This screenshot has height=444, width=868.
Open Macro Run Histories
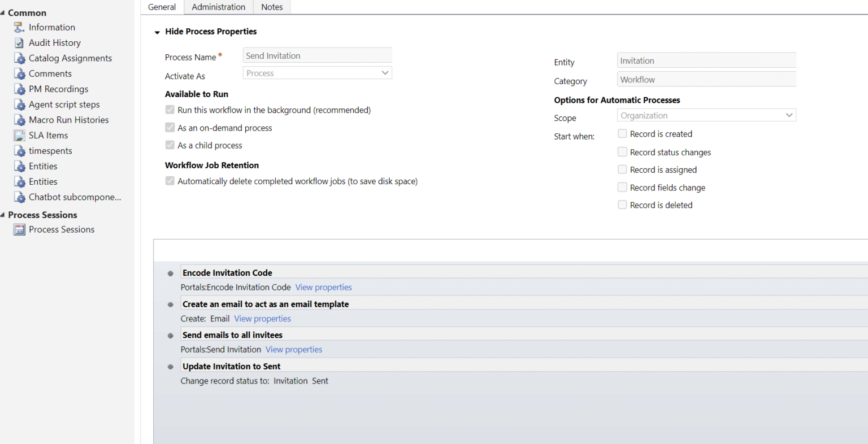tap(68, 119)
